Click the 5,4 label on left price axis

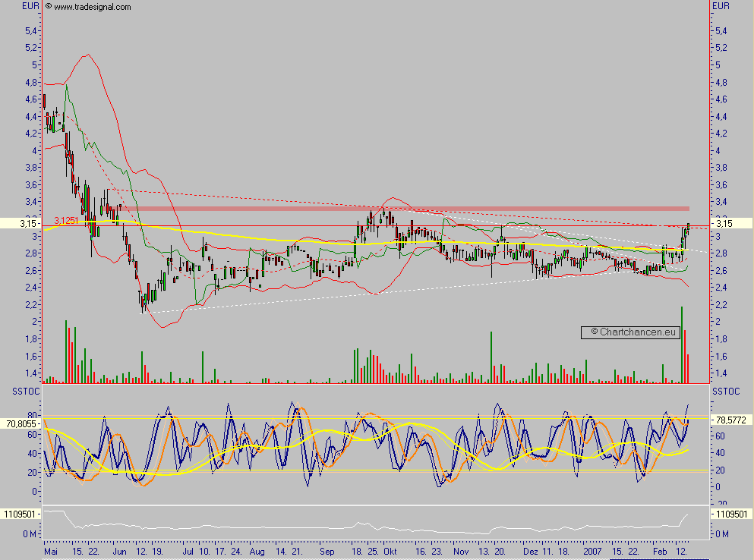pyautogui.click(x=31, y=31)
